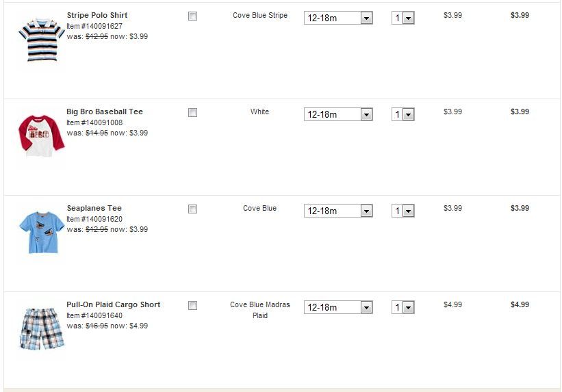Open size dropdown for Seaplanes Tee

coord(338,211)
